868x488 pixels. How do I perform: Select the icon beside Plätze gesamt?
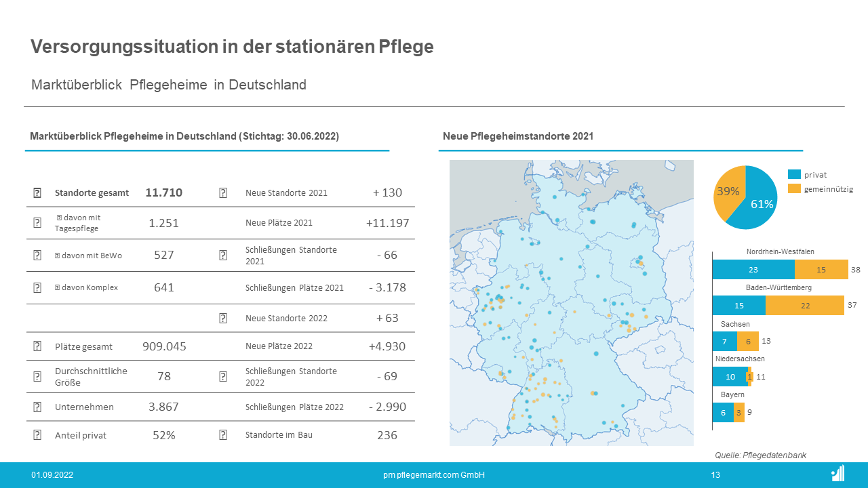click(x=37, y=346)
